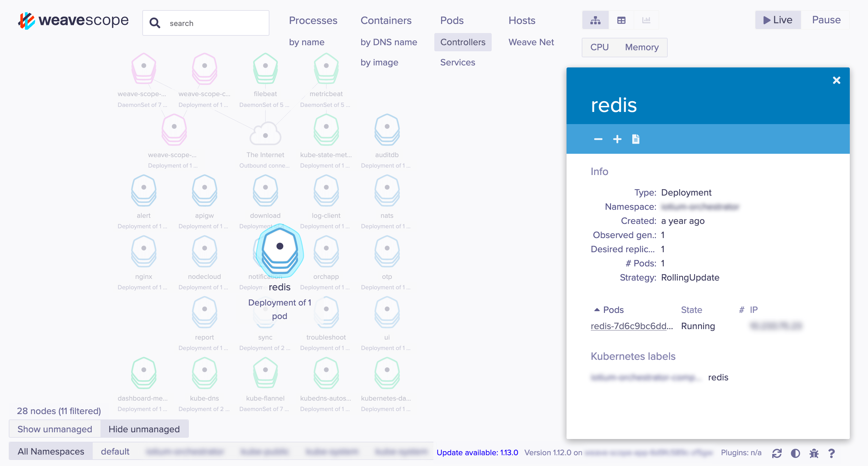
Task: Toggle contrast mode in the status bar
Action: [795, 454]
